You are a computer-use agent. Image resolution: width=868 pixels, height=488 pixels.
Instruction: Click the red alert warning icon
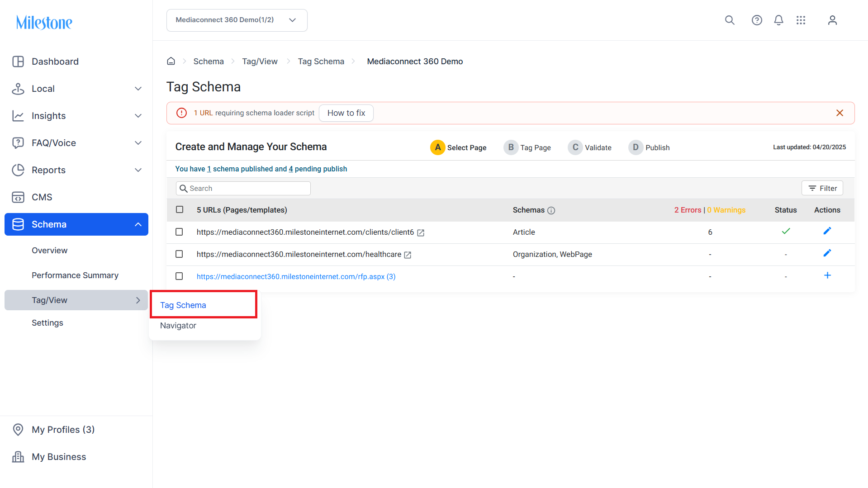pyautogui.click(x=181, y=113)
